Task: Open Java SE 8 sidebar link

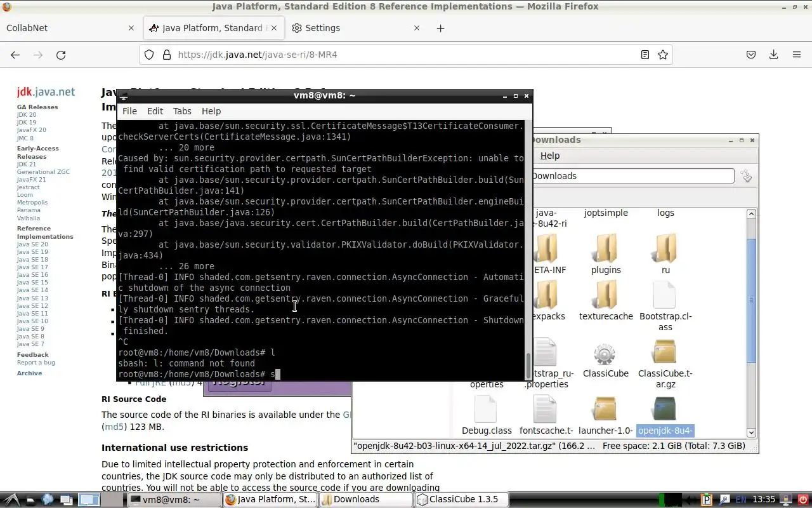Action: point(31,337)
